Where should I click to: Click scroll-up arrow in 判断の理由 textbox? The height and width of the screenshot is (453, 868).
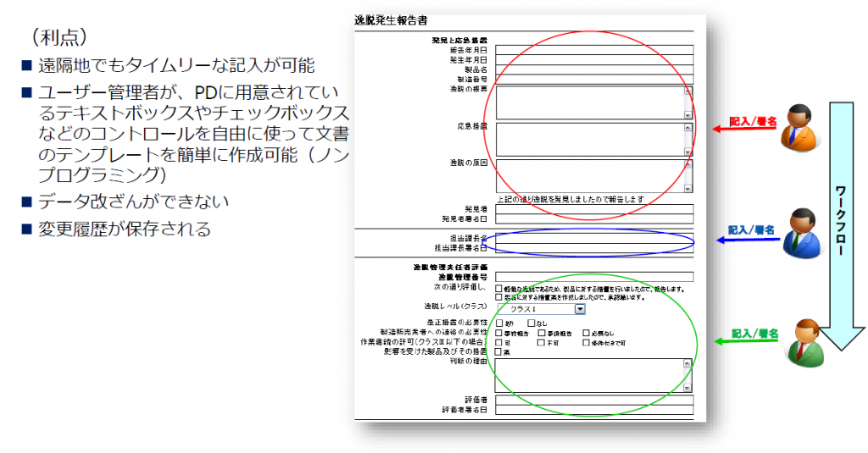pos(687,363)
